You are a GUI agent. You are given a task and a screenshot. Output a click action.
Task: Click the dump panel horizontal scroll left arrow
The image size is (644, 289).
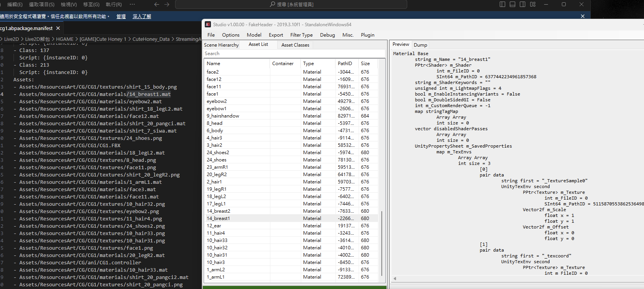coord(395,278)
